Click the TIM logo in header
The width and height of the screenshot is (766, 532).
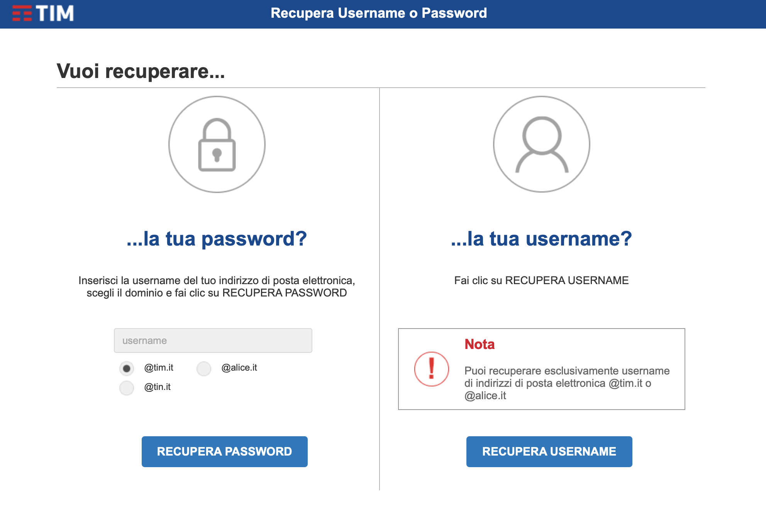[x=43, y=13]
